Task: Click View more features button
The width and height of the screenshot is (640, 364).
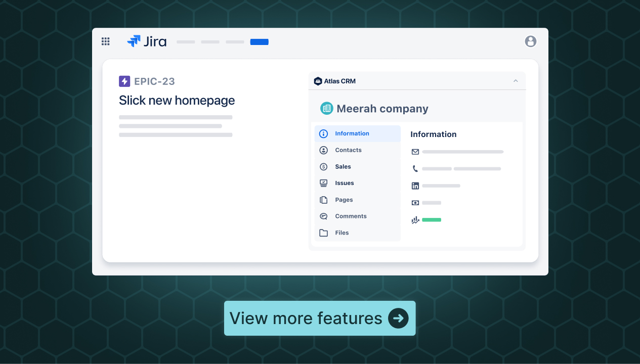Action: point(320,318)
